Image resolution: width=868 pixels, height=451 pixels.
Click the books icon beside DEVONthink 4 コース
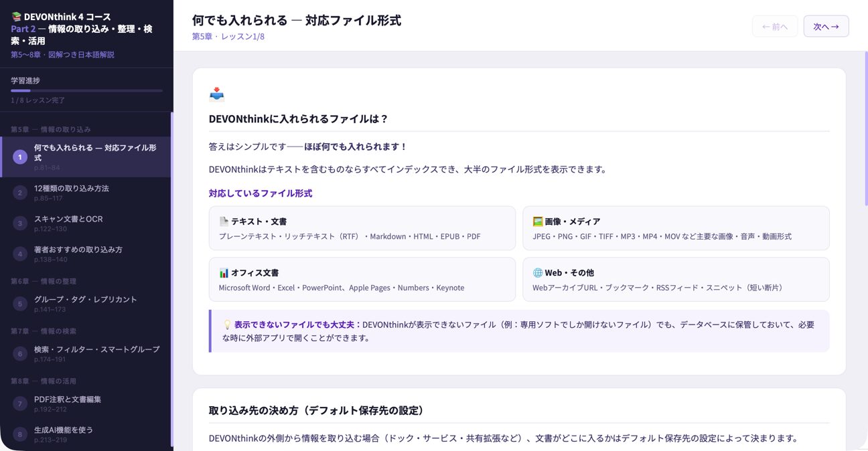pyautogui.click(x=16, y=17)
